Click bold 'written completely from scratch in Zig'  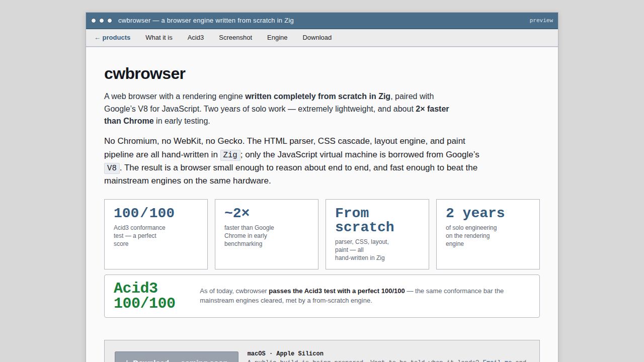point(317,97)
